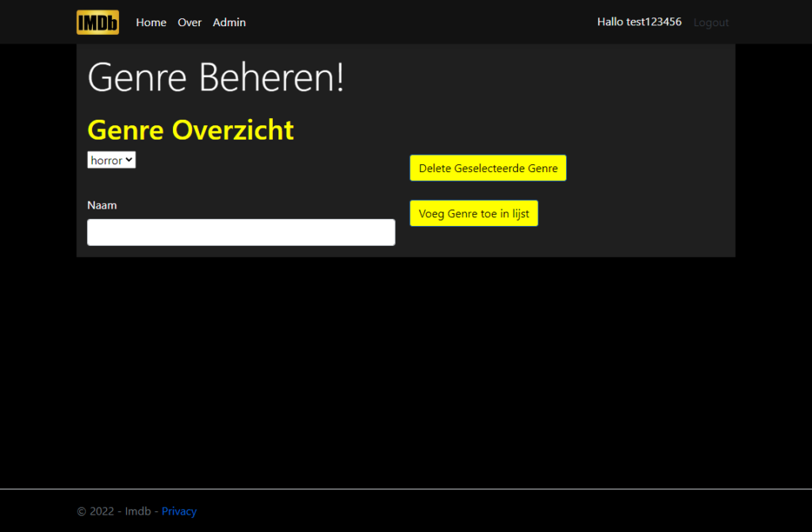Focus the Naam input field
This screenshot has width=812, height=532.
[241, 232]
